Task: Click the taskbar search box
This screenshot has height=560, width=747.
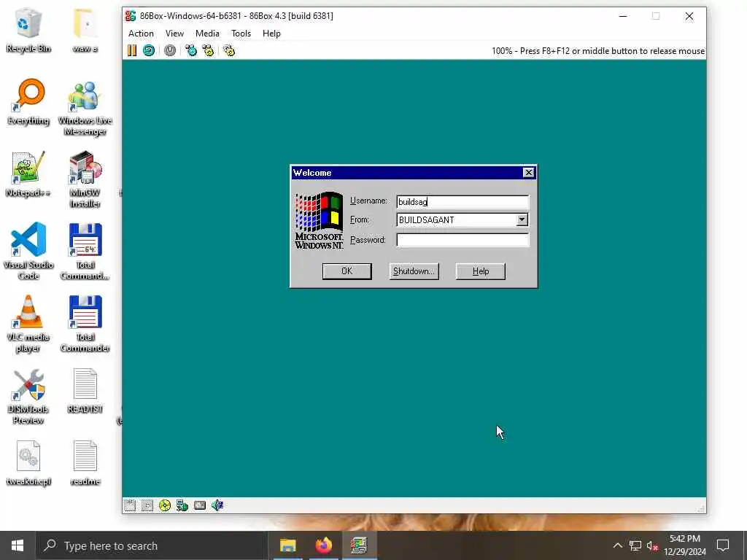Action: (152, 545)
